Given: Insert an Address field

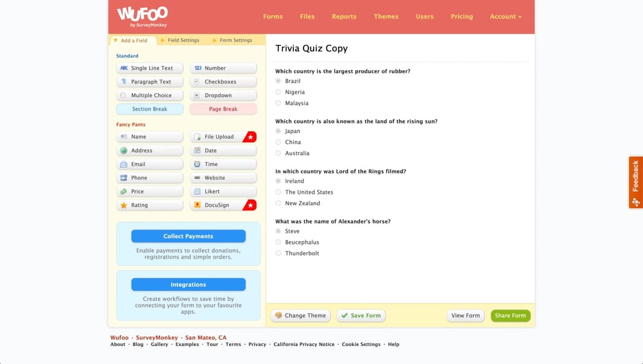Looking at the screenshot, I should click(150, 150).
